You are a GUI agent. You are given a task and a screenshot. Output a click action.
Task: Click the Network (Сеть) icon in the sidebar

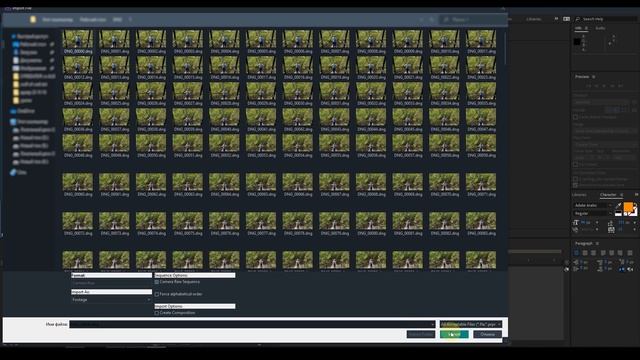click(13, 172)
